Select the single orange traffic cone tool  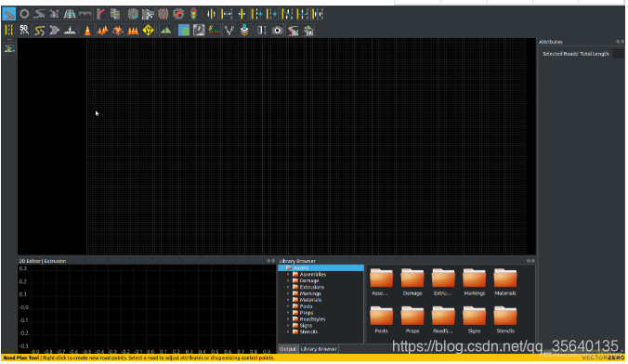[x=87, y=30]
